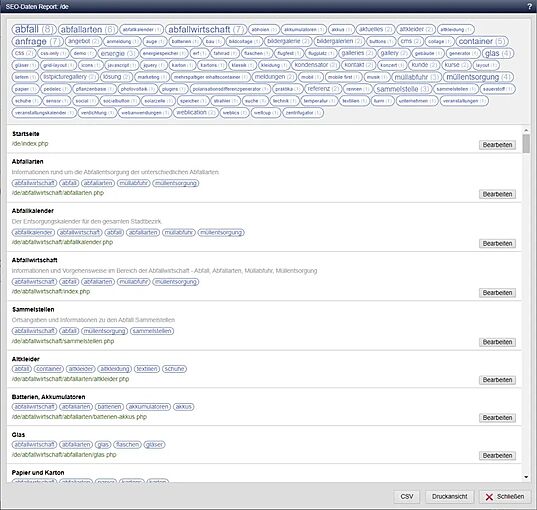
Task: Click the scroll up arrow of the list
Action: tap(526, 130)
